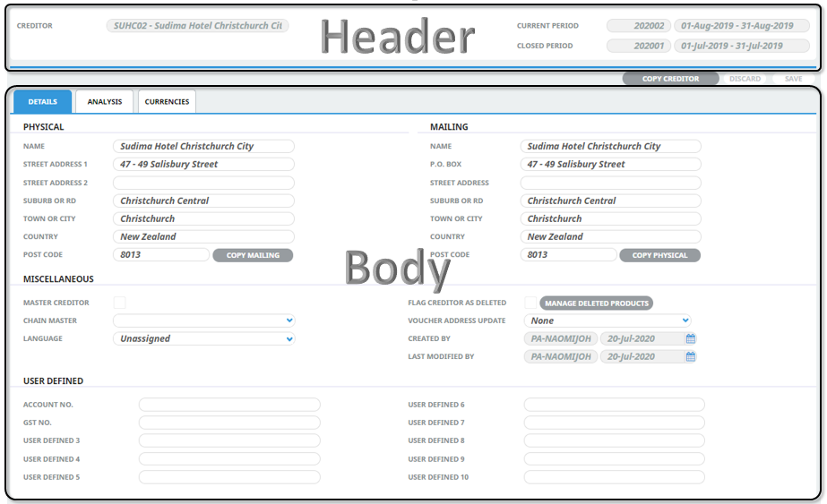827x504 pixels.
Task: Click the Mailing Country field
Action: (611, 236)
